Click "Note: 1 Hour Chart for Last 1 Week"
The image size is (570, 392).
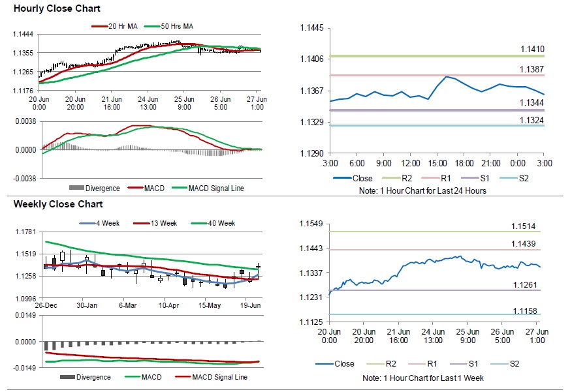(423, 378)
